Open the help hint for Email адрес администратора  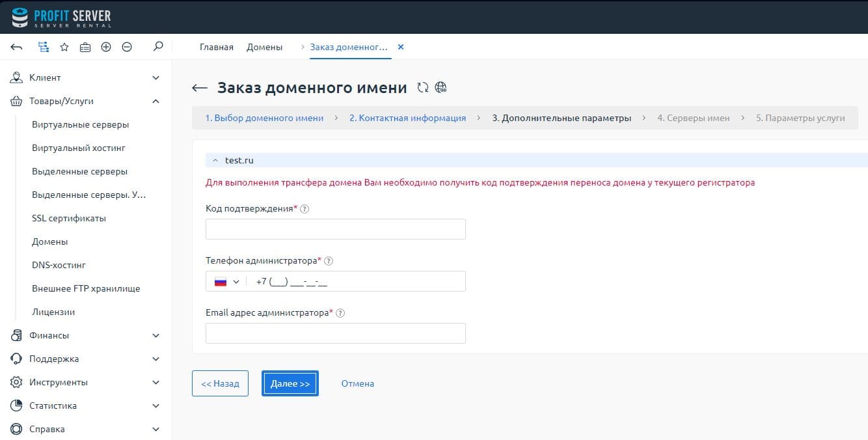click(340, 313)
